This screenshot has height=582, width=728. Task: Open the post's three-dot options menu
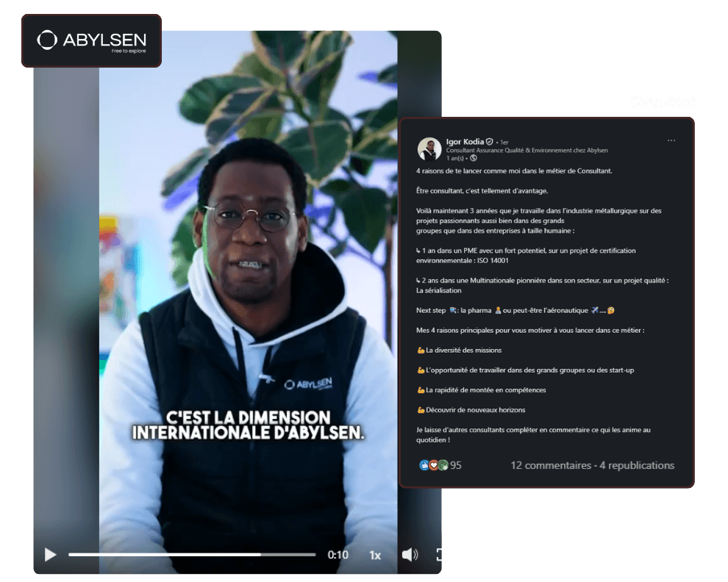671,140
